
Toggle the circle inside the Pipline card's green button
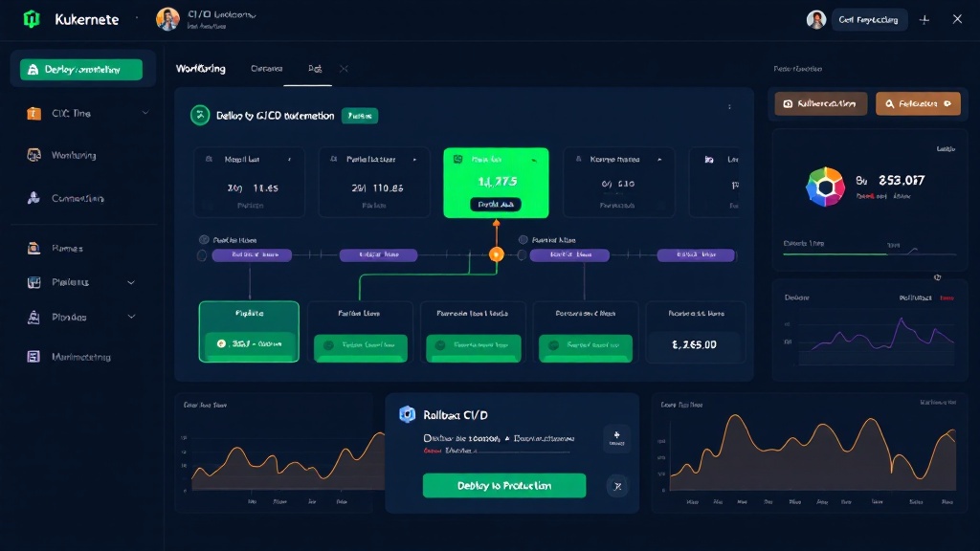pos(221,343)
